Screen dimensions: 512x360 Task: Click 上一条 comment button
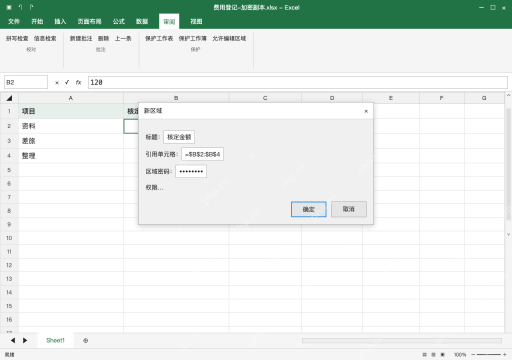pos(123,38)
